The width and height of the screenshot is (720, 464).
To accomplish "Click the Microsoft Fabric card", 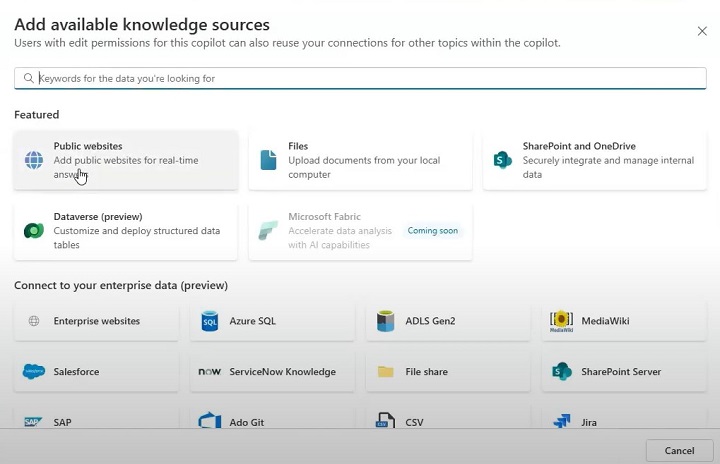I will pyautogui.click(x=360, y=231).
